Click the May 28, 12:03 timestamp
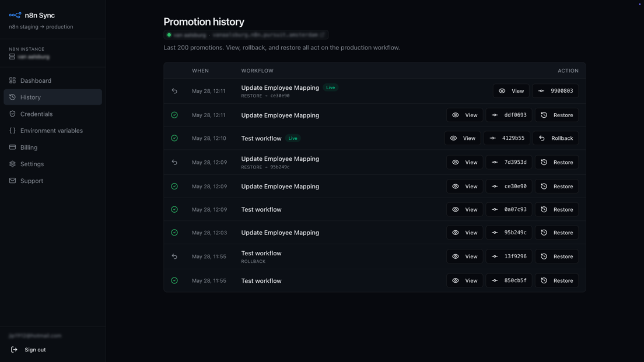 (209, 233)
